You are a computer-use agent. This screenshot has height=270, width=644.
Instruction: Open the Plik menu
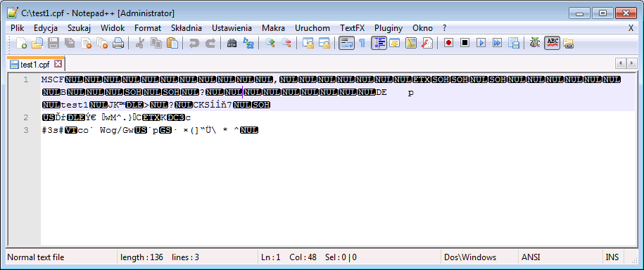click(18, 28)
